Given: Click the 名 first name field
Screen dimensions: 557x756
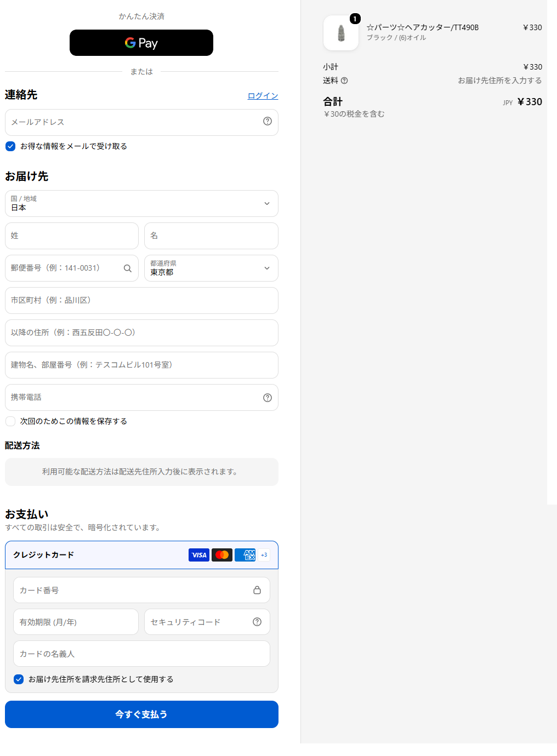Looking at the screenshot, I should pos(211,236).
